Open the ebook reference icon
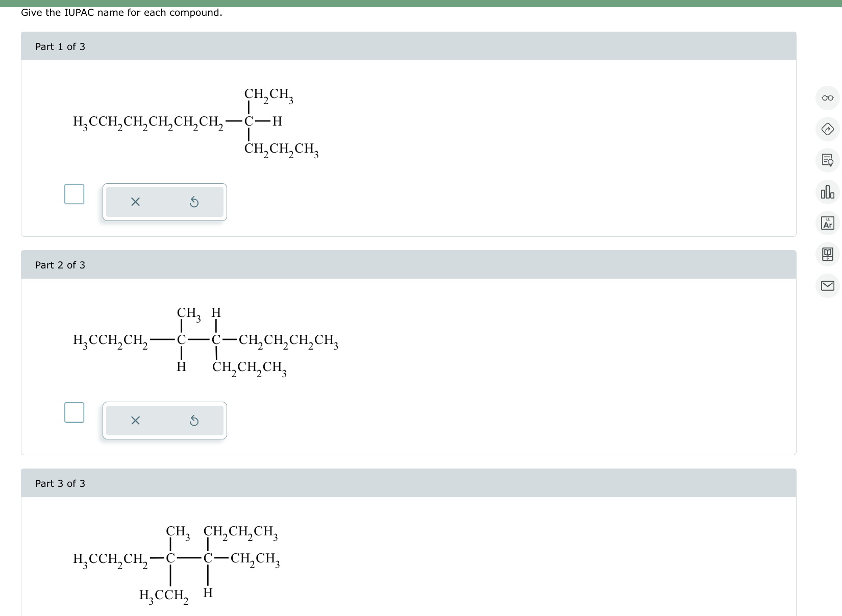The width and height of the screenshot is (842, 616). 828,255
